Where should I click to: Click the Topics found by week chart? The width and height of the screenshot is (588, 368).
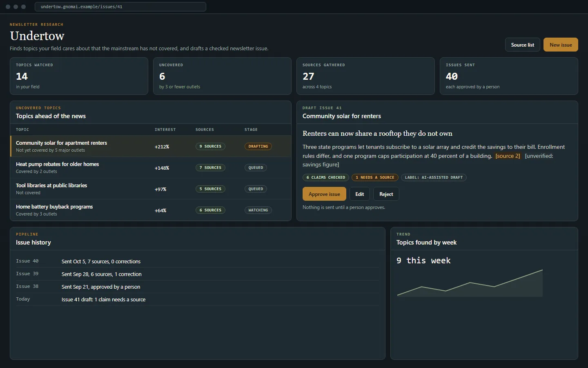(470, 283)
